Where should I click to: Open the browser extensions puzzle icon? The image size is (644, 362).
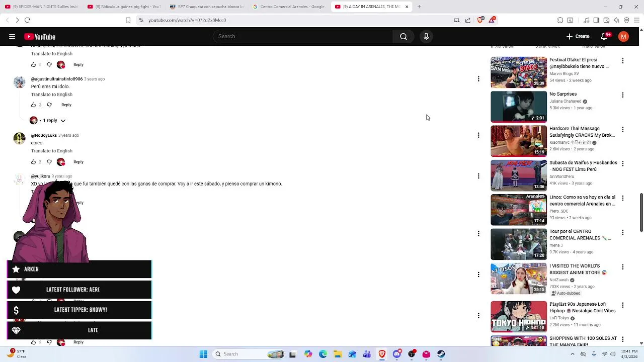tap(560, 20)
